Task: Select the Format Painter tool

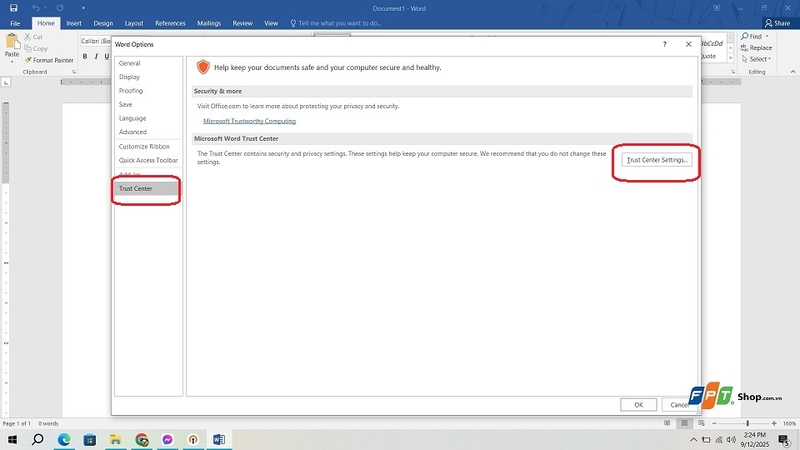Action: 49,60
